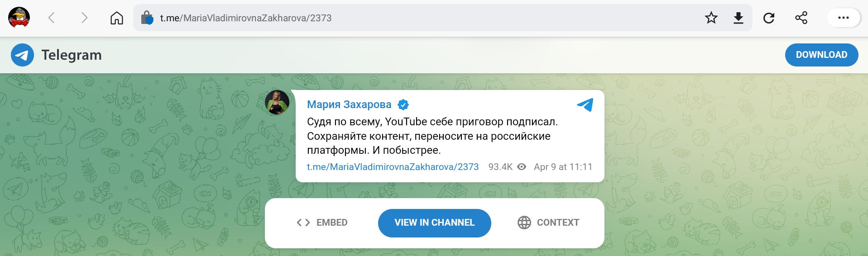Click the EMBED button

pos(322,223)
